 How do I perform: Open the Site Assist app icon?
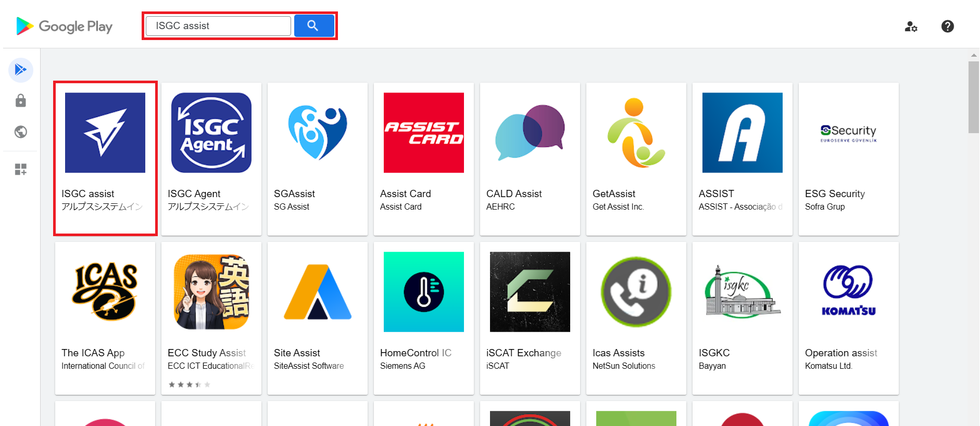(x=318, y=292)
